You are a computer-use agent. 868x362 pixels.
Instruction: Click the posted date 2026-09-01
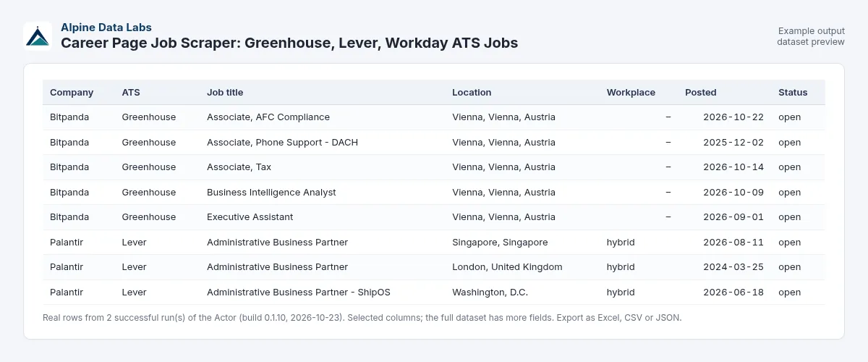point(733,217)
